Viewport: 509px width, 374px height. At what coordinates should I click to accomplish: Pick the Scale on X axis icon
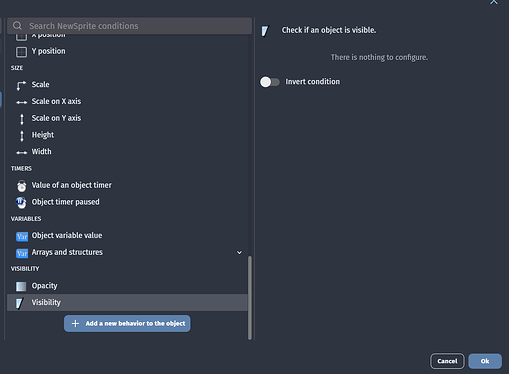[21, 102]
